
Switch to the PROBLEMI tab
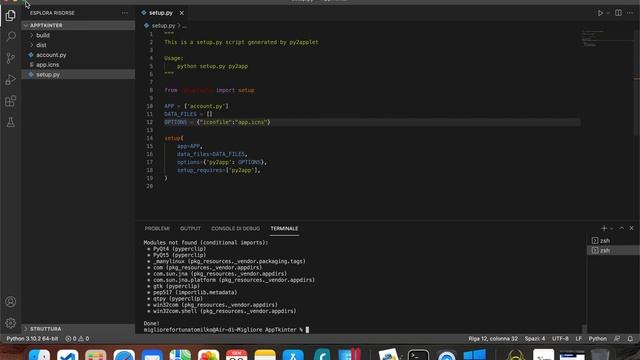coord(157,229)
